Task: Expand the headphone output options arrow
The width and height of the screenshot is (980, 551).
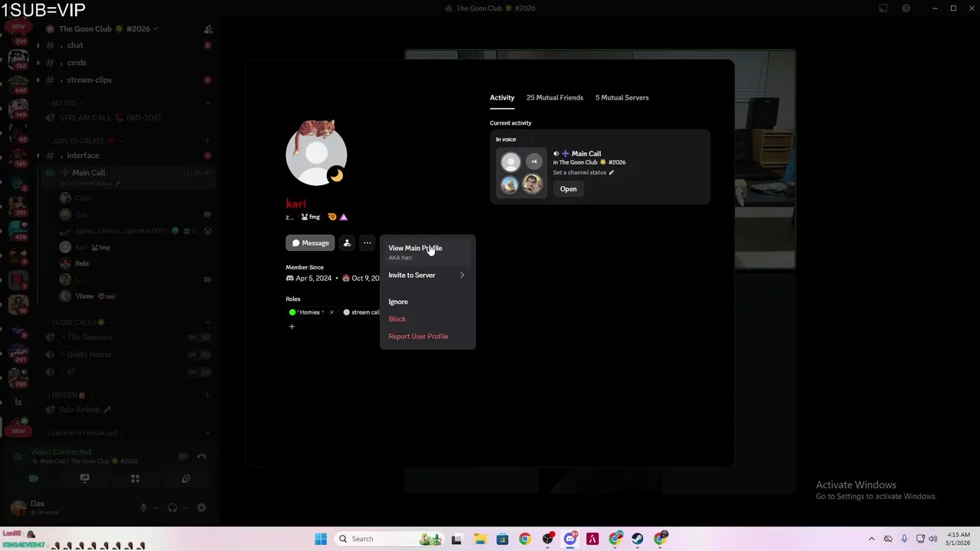Action: click(x=185, y=508)
